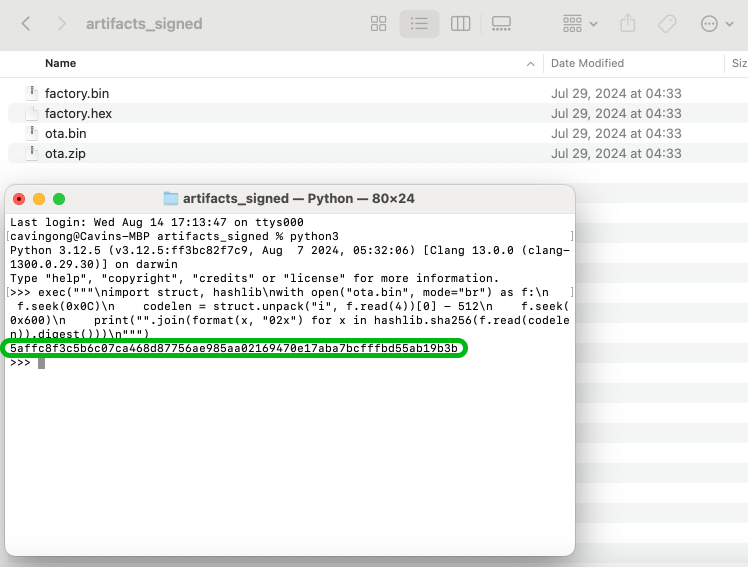Go forward in the Finder window
This screenshot has width=748, height=567.
click(61, 23)
